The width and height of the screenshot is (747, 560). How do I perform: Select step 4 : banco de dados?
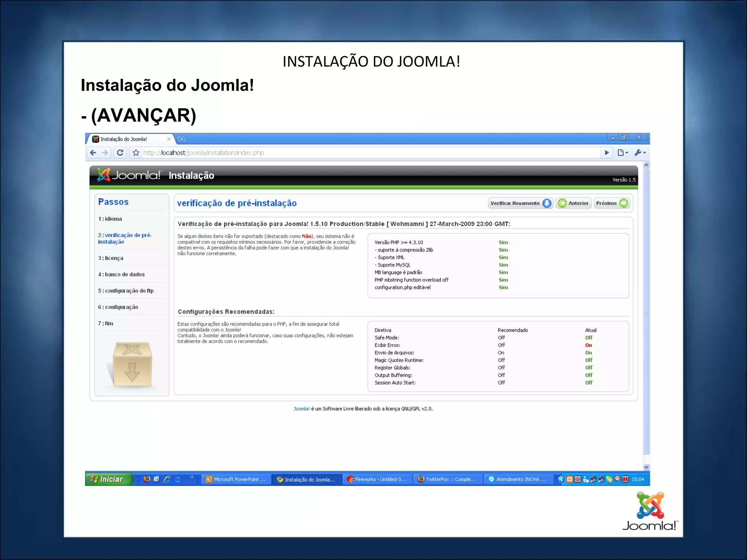coord(121,274)
